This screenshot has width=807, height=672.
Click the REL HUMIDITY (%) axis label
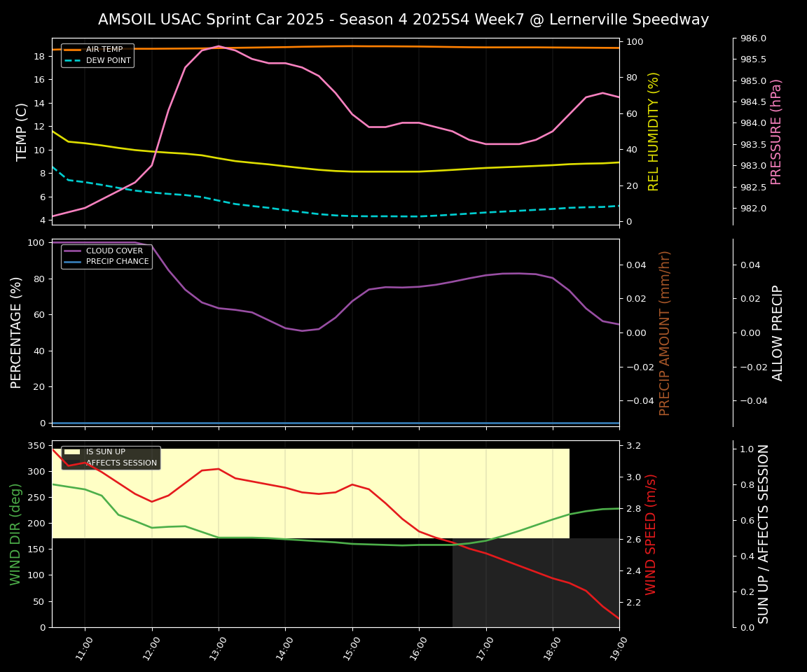coord(654,132)
